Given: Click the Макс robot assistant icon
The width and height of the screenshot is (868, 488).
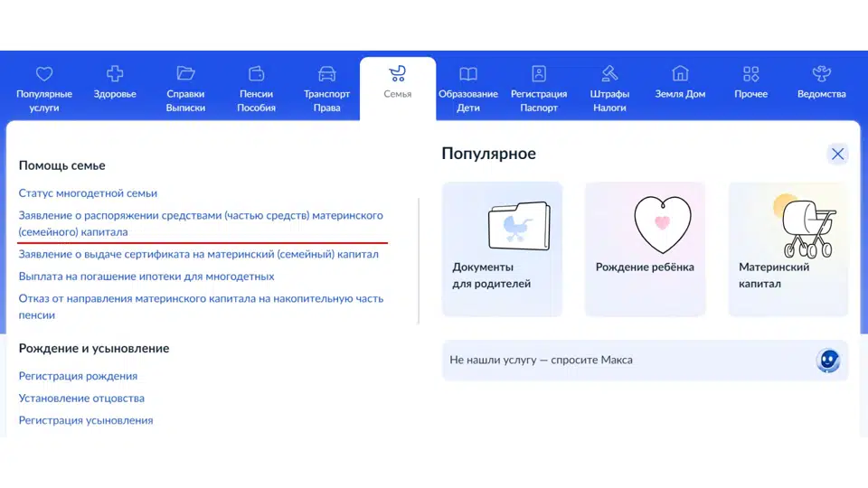Looking at the screenshot, I should click(x=828, y=361).
